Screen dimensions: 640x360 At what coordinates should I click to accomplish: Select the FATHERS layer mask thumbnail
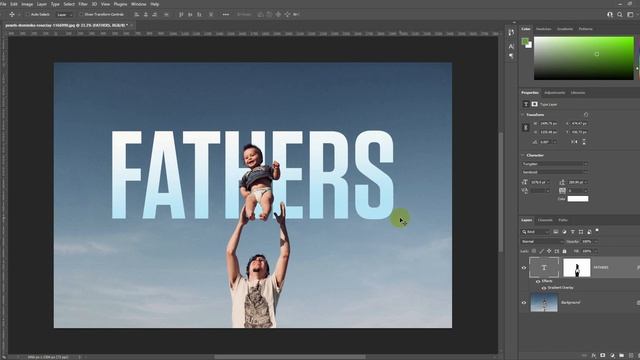point(577,268)
